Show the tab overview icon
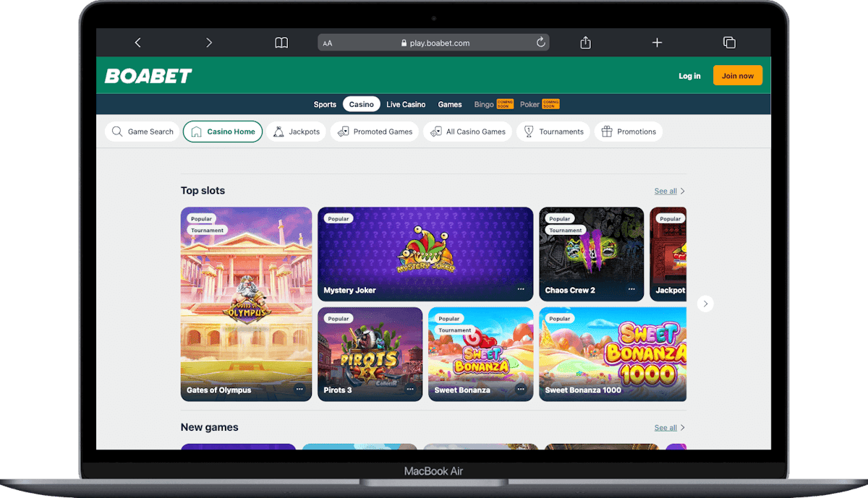Image resolution: width=868 pixels, height=498 pixels. coord(729,43)
